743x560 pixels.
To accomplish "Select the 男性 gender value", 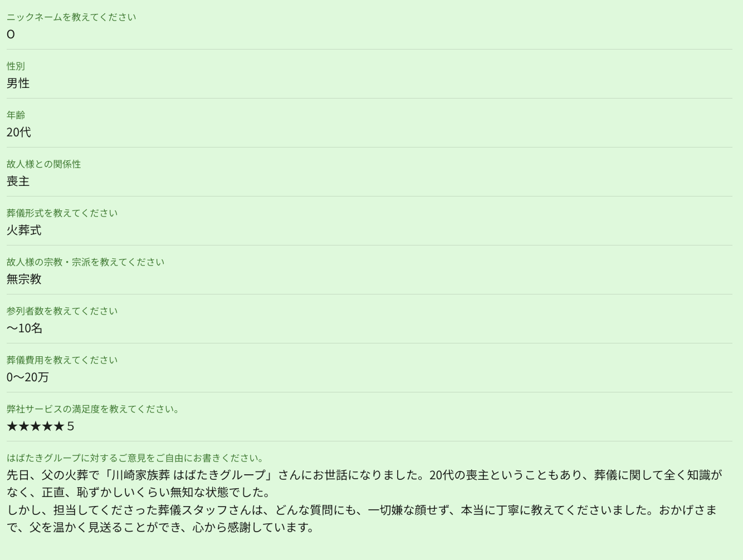I will pos(18,83).
